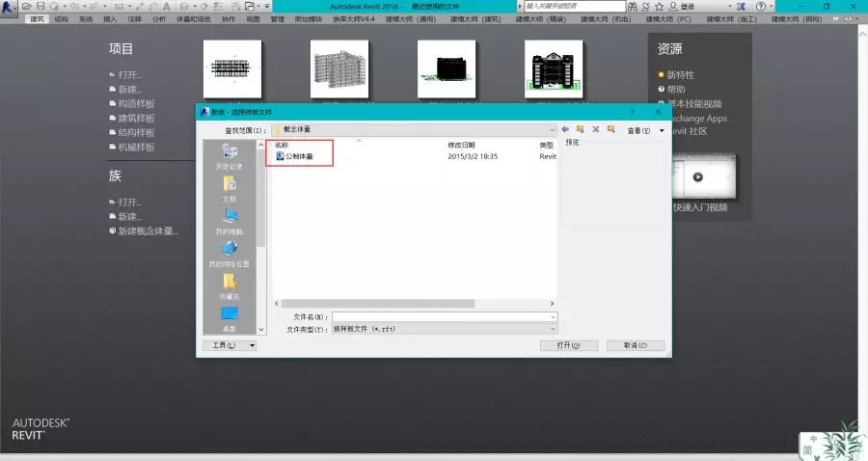Click the delete X icon in dialog toolbar

[596, 129]
